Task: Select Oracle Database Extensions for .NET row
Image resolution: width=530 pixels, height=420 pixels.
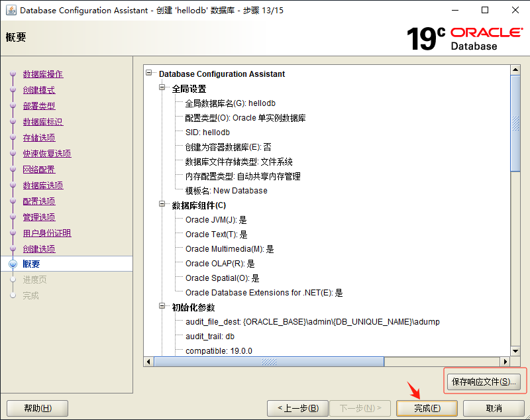Action: pyautogui.click(x=264, y=293)
